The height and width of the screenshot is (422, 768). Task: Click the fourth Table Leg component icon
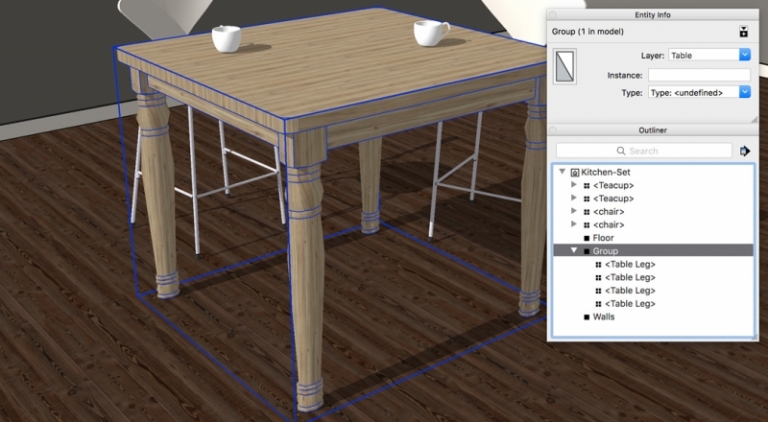pyautogui.click(x=598, y=305)
